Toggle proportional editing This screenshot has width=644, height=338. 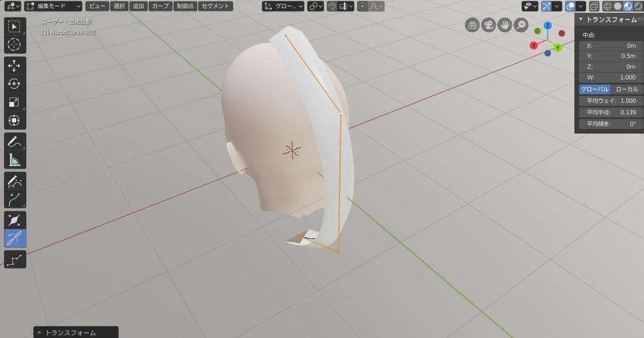point(362,6)
